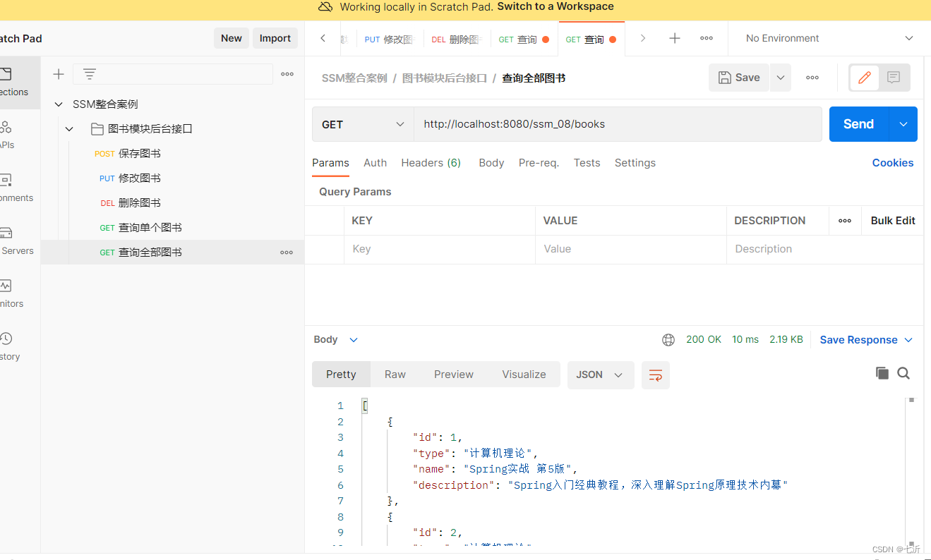Toggle the comments panel for this request

coord(894,78)
